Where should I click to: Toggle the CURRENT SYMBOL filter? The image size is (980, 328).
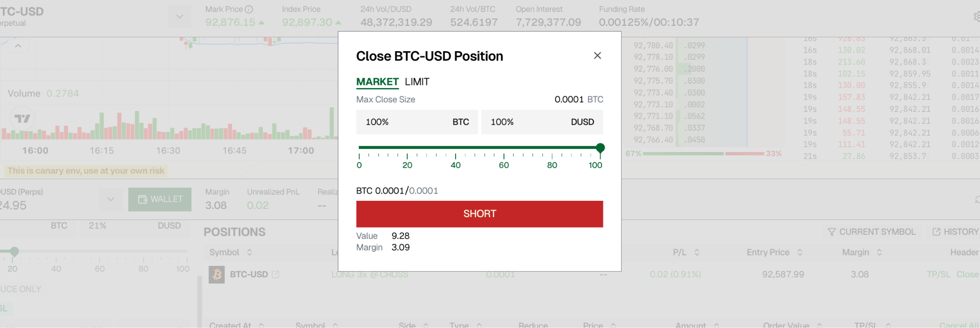(871, 232)
